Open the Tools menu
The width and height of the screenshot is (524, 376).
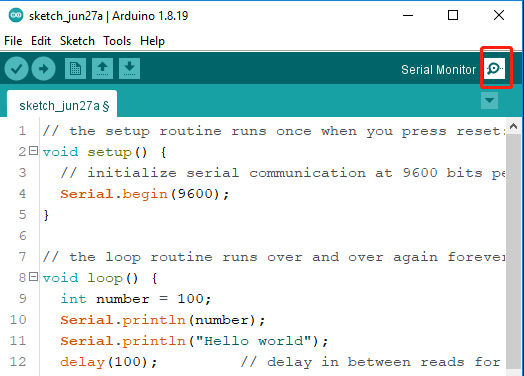coord(117,41)
